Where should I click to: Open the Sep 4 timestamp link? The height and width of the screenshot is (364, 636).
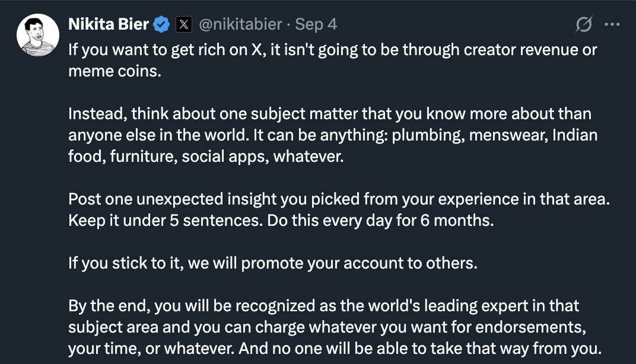[x=316, y=24]
